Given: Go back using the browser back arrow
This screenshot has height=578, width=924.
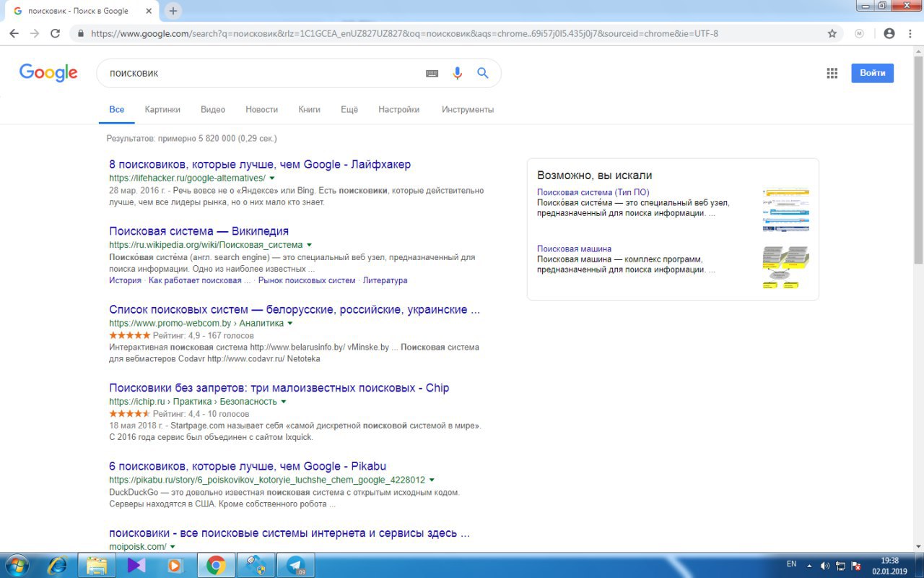Looking at the screenshot, I should click(14, 33).
